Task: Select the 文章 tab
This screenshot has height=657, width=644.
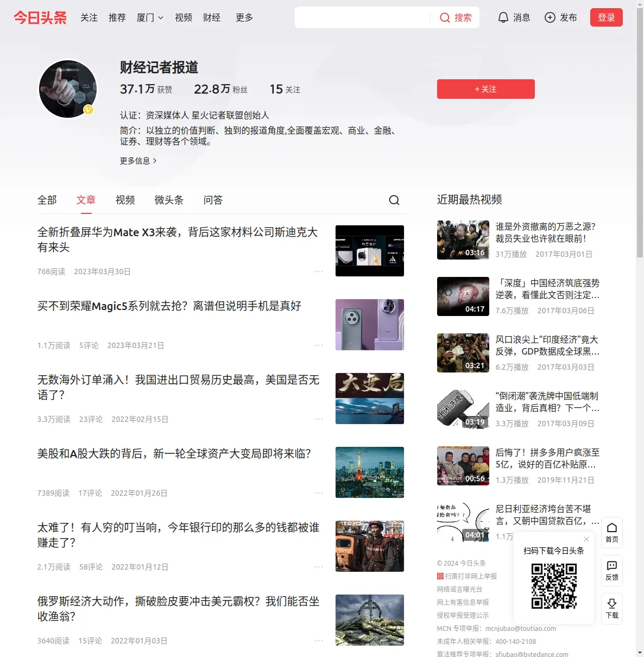Action: tap(86, 200)
